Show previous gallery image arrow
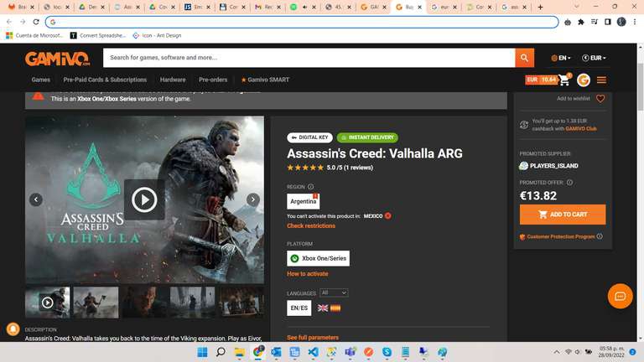Viewport: 644px width, 362px height. (x=36, y=199)
